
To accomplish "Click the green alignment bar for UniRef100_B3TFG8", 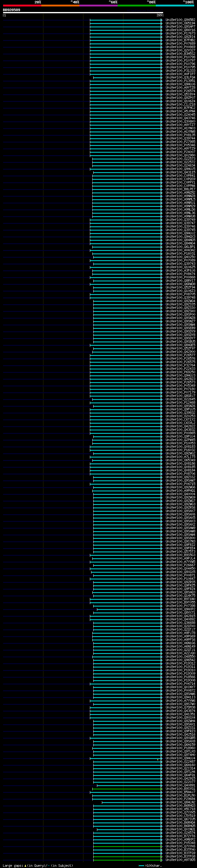I will tap(128, 857).
